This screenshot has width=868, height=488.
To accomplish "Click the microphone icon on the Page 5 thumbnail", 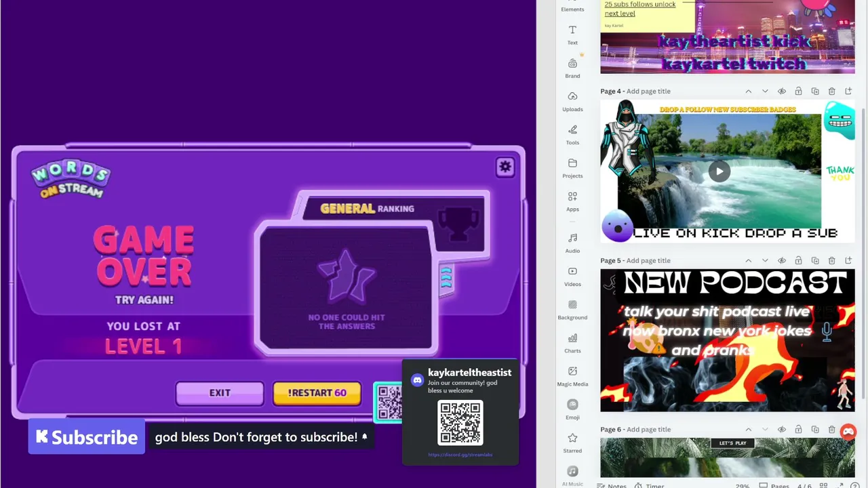I will (827, 331).
